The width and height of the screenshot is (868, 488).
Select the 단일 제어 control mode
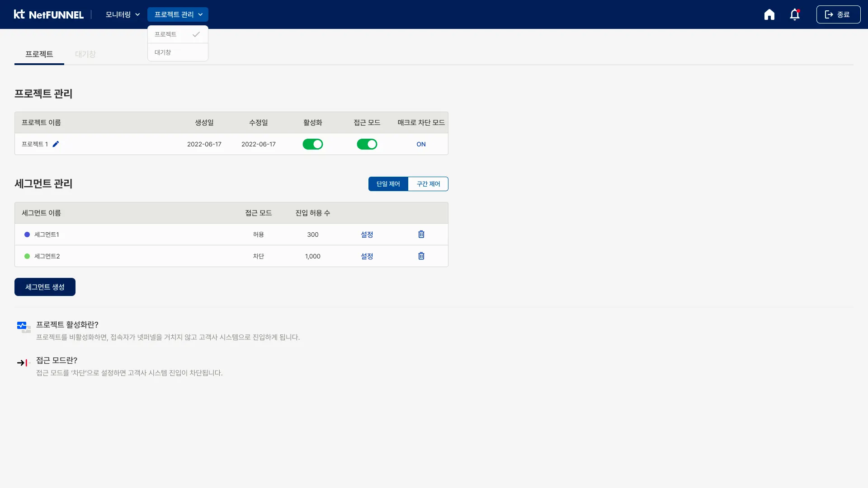pyautogui.click(x=388, y=184)
